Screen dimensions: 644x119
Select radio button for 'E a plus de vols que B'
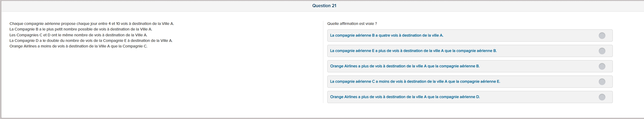tap(602, 51)
